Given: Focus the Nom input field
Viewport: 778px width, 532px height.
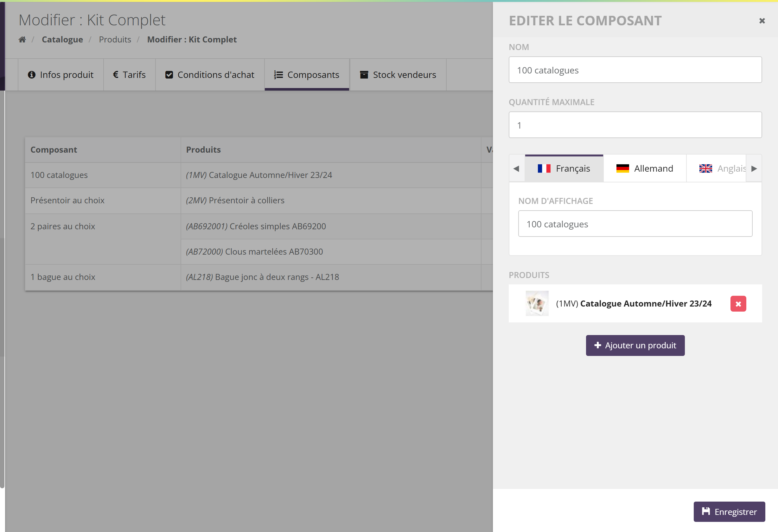Looking at the screenshot, I should pyautogui.click(x=635, y=70).
